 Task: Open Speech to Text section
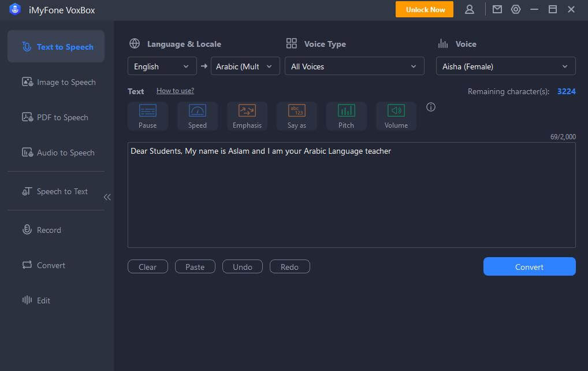[56, 191]
